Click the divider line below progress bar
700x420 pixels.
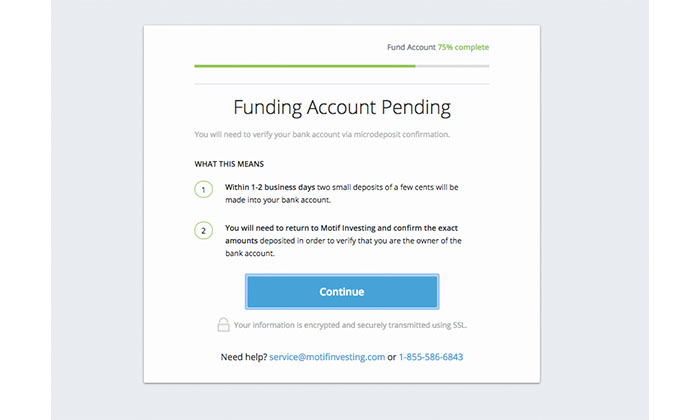[x=342, y=83]
